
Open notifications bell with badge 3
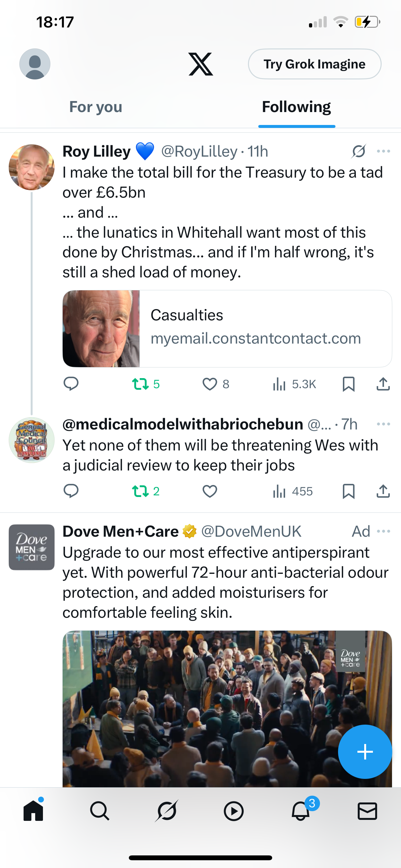pyautogui.click(x=301, y=811)
